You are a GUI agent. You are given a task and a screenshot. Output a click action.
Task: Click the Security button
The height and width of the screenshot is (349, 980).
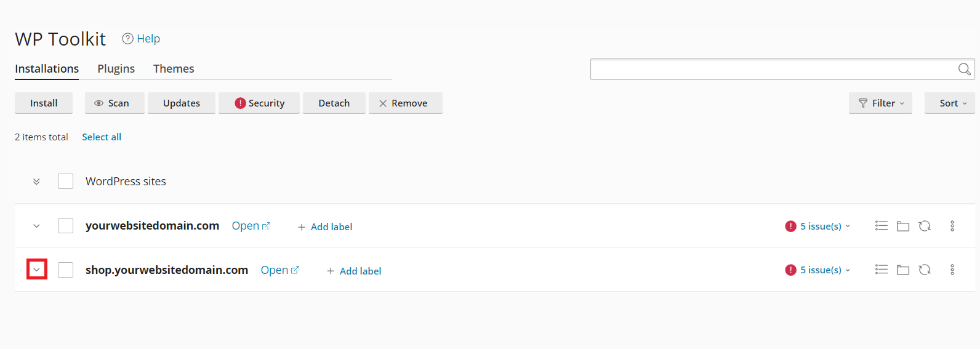(x=259, y=103)
